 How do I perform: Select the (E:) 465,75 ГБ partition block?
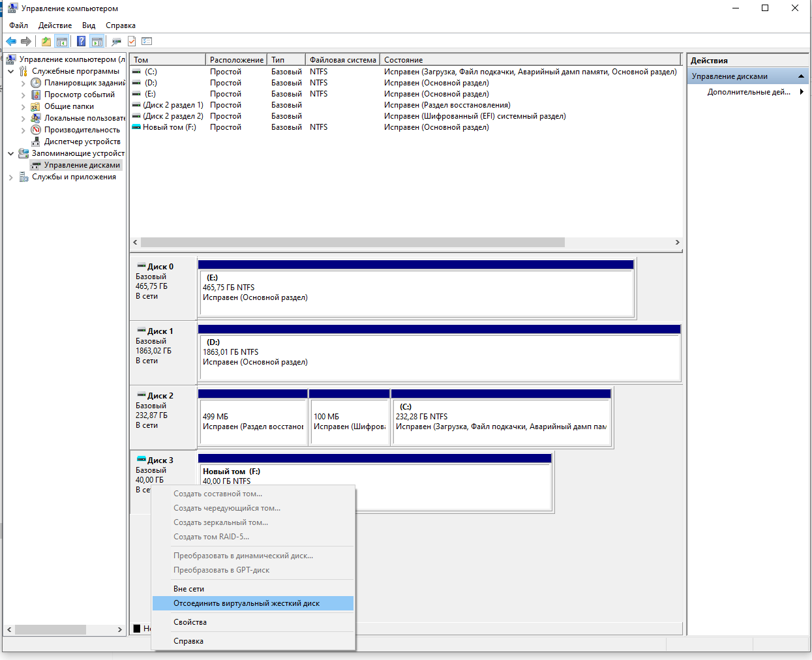click(416, 292)
